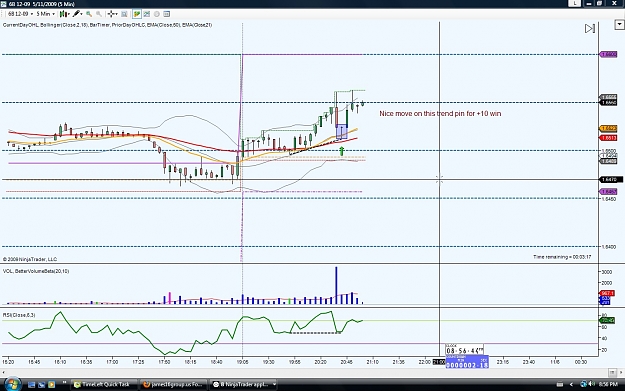Viewport: 625px width, 391px height.
Task: Open the 6B 12-09 instrument dropdown
Action: coord(20,14)
